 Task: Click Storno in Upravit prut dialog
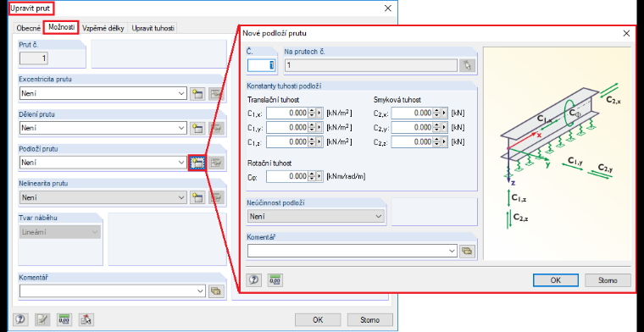pyautogui.click(x=369, y=319)
